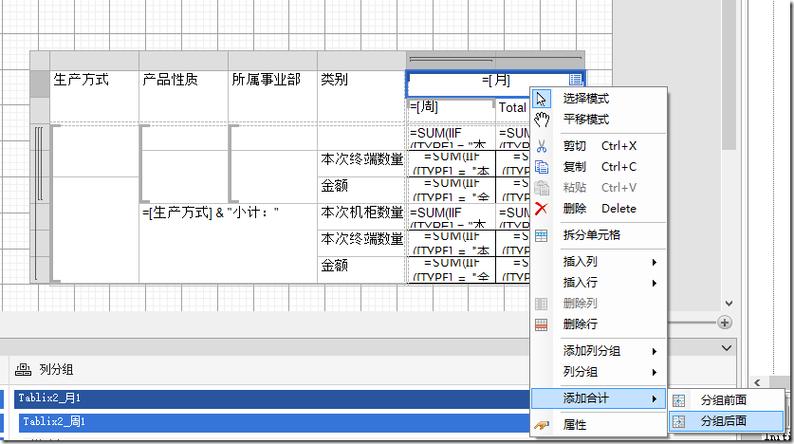The image size is (794, 444).
Task: Click the 列分组 panel label
Action: click(x=56, y=370)
